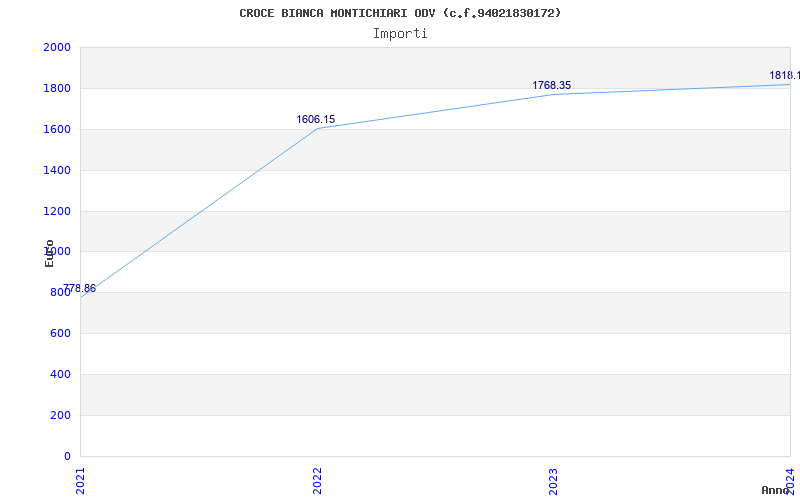
Task: Select the 2024 x-axis label
Action: (790, 481)
